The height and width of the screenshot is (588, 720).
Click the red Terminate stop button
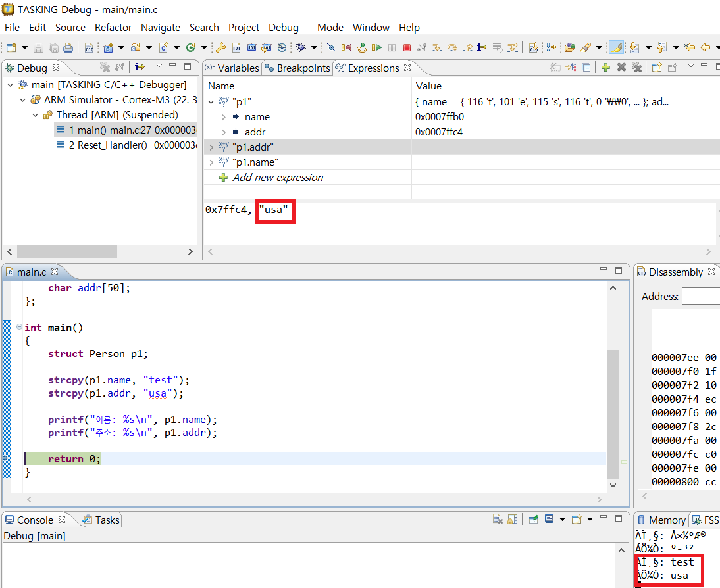tap(406, 47)
